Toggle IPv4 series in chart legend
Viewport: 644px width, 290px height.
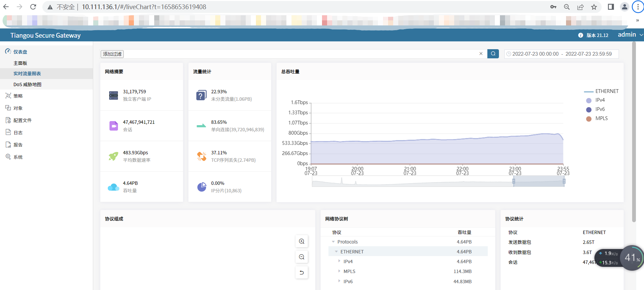point(600,100)
